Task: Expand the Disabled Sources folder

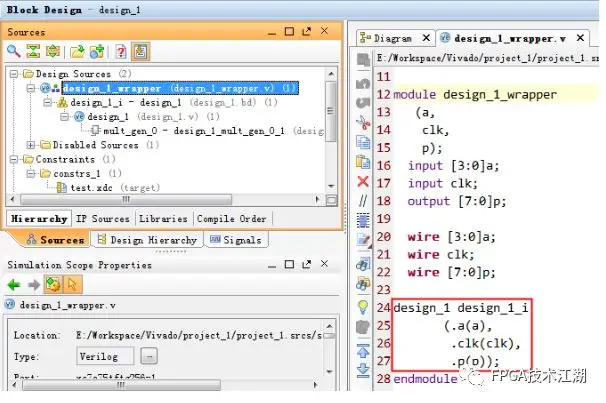Action: (x=31, y=145)
